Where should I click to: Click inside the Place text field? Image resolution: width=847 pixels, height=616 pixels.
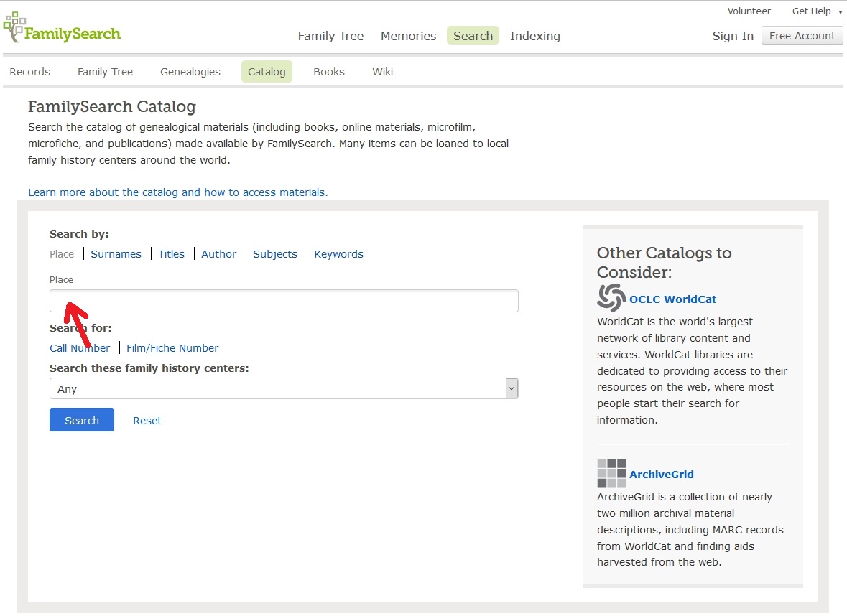(x=284, y=301)
